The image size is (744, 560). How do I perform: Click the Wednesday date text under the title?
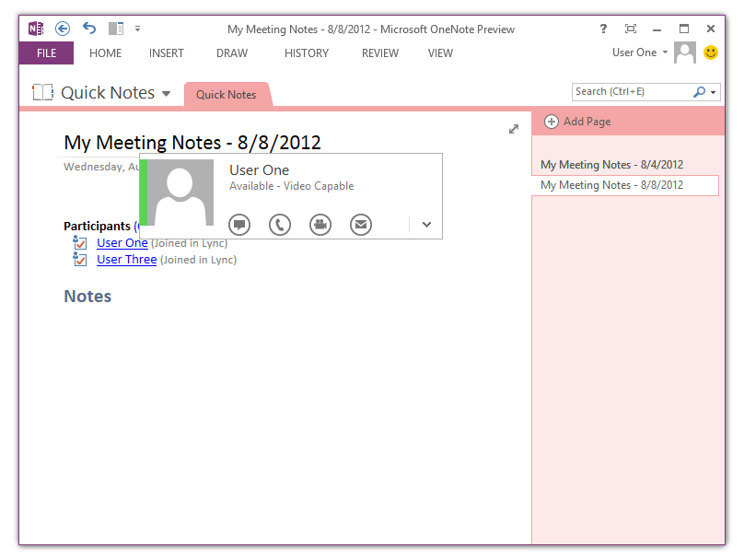click(101, 167)
